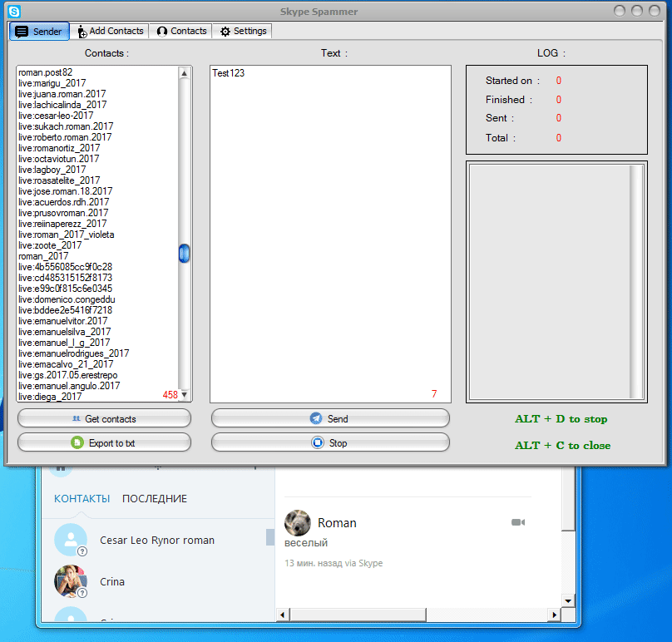Select contact live:roberto.roman.2017
Screen dimensions: 672x642
[65, 137]
